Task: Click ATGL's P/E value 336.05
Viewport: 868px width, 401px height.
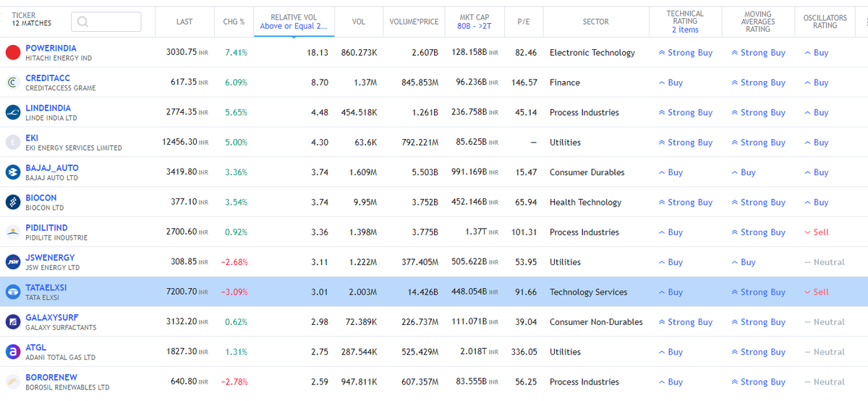Action: tap(524, 352)
